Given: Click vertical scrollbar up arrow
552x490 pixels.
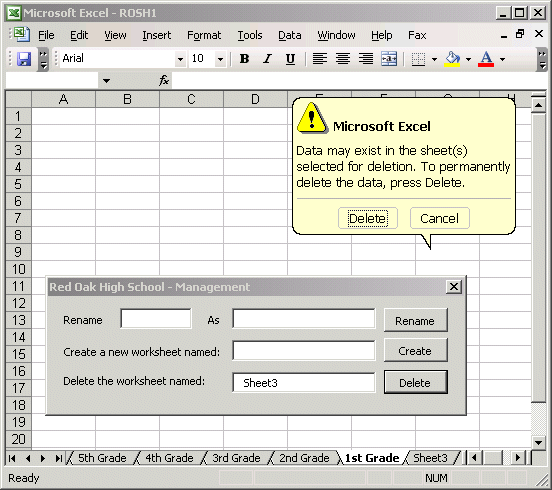Looking at the screenshot, I should [539, 105].
